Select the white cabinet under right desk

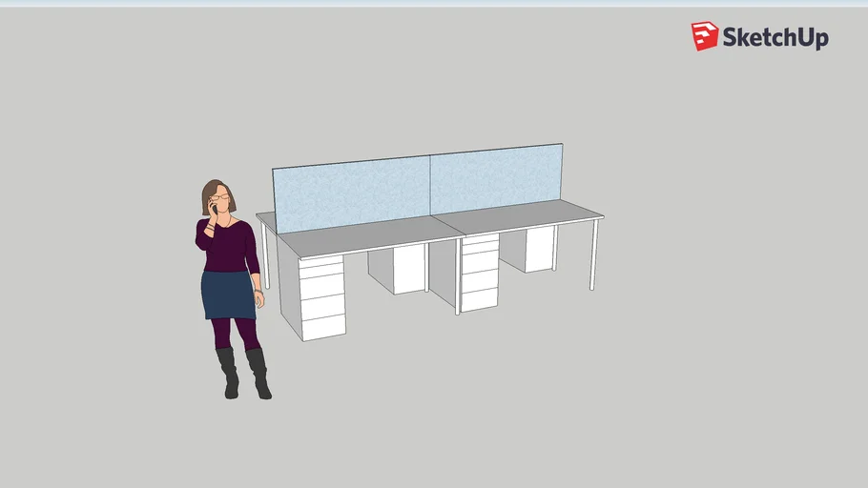(x=539, y=248)
